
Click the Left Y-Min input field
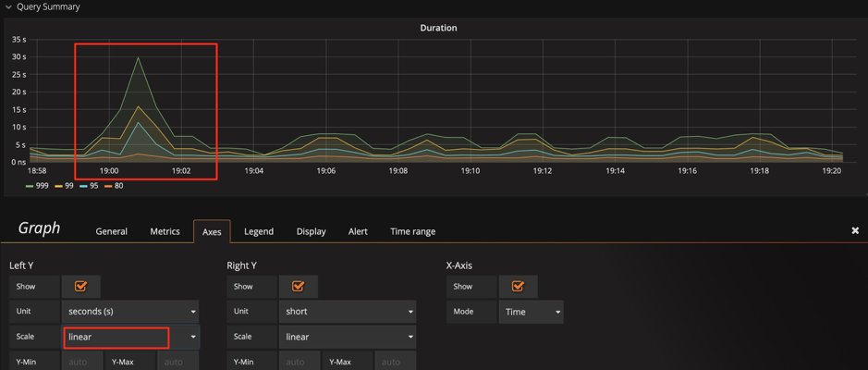point(80,362)
